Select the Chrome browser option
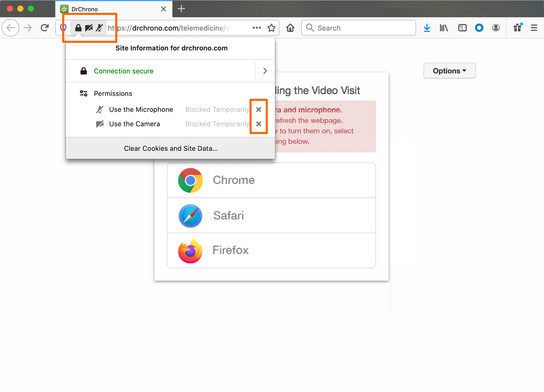 (271, 180)
